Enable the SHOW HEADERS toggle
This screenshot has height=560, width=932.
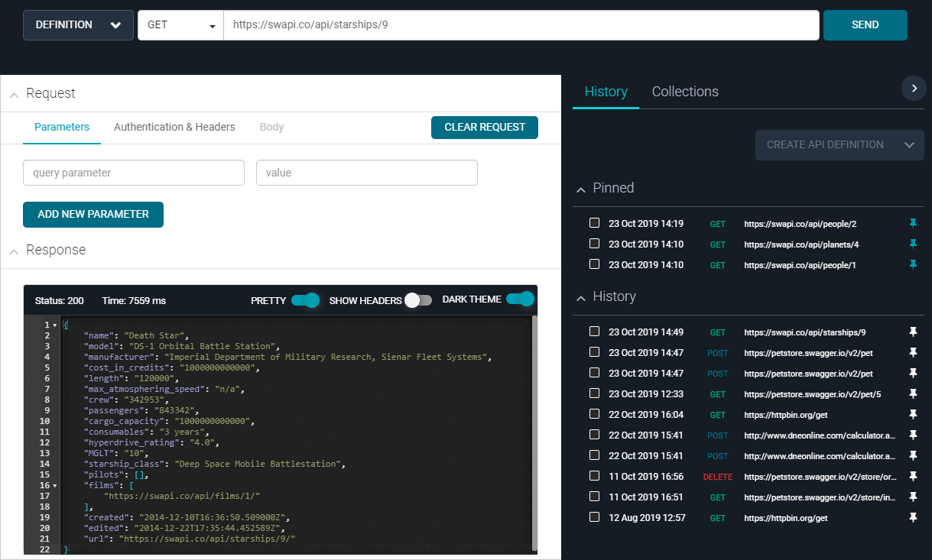click(x=418, y=300)
